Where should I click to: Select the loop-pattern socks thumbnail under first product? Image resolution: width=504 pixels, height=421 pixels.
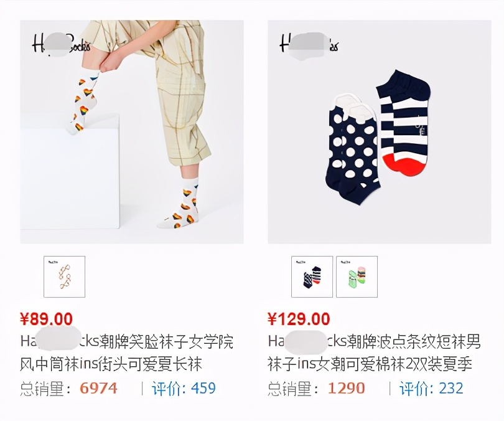(64, 277)
